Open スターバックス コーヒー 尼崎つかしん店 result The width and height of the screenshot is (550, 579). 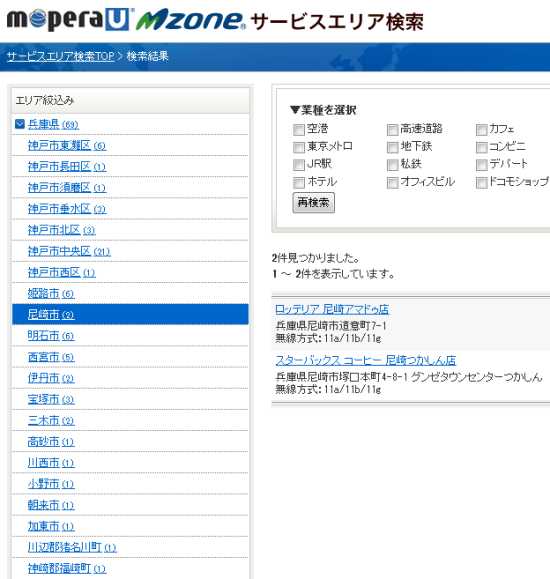(366, 360)
